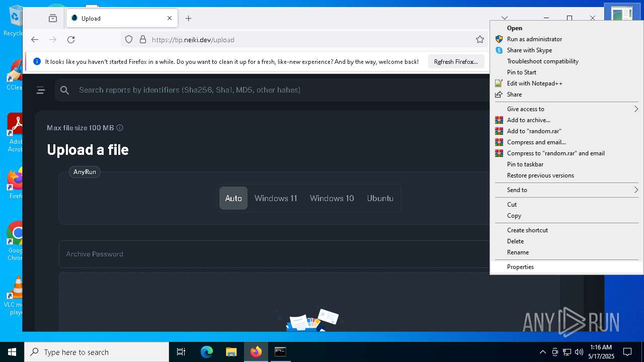Choose Add to "random.rar"

tap(567, 131)
